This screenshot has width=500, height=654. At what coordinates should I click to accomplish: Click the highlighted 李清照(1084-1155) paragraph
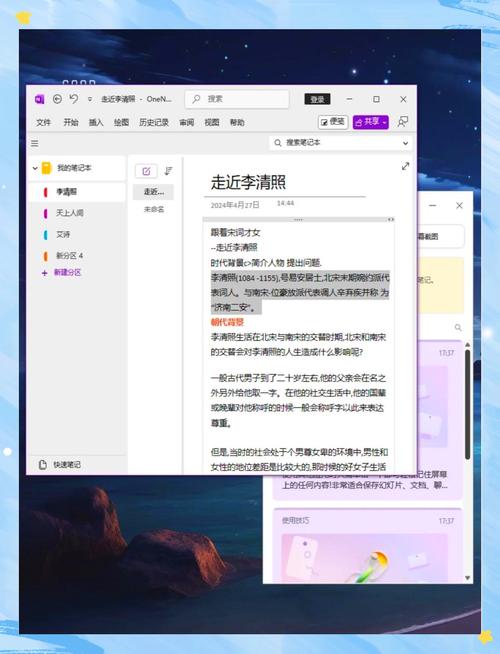click(300, 292)
